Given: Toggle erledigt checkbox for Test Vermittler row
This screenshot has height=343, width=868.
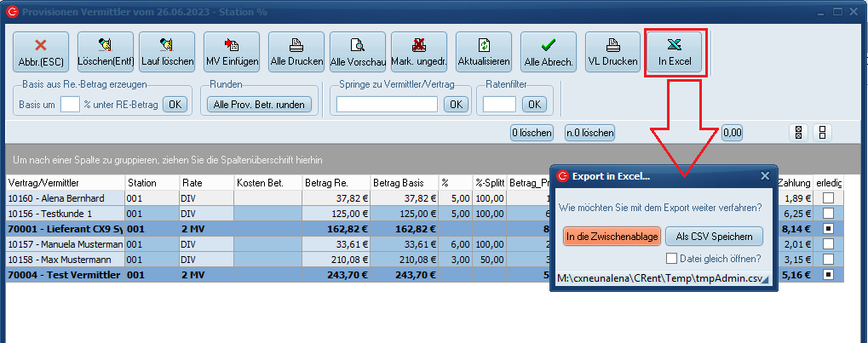Looking at the screenshot, I should [x=829, y=275].
